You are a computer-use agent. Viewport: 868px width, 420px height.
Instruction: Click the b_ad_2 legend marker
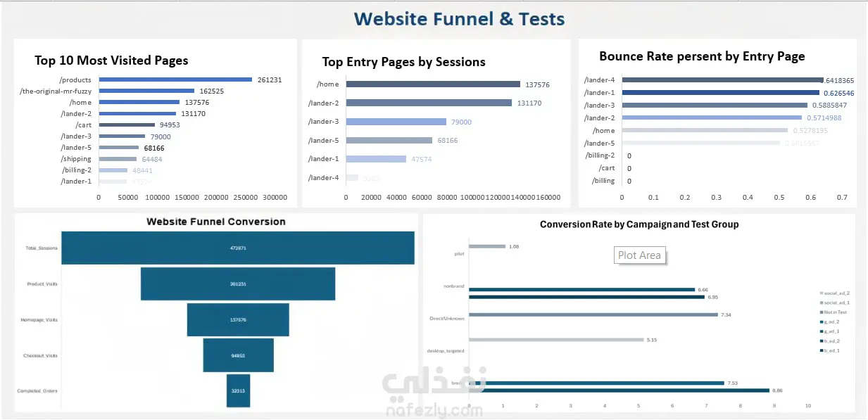point(822,341)
